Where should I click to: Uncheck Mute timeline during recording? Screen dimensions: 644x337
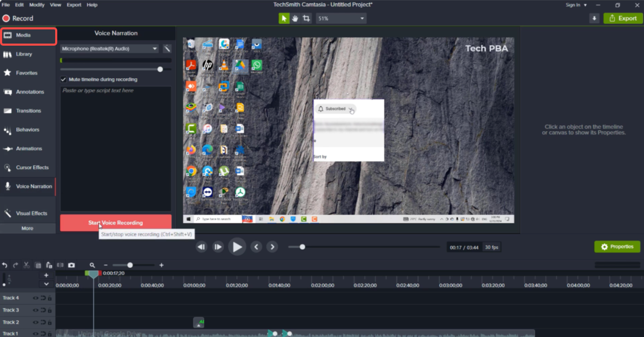click(x=64, y=79)
